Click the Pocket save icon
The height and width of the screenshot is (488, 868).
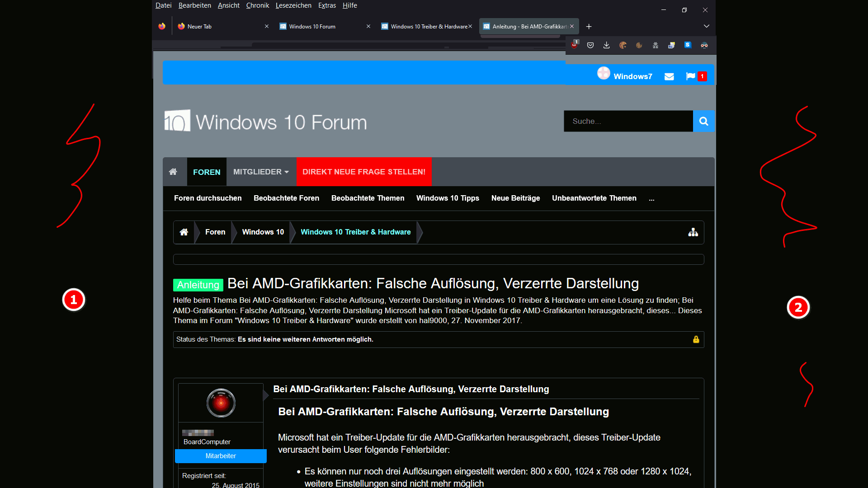click(x=590, y=45)
